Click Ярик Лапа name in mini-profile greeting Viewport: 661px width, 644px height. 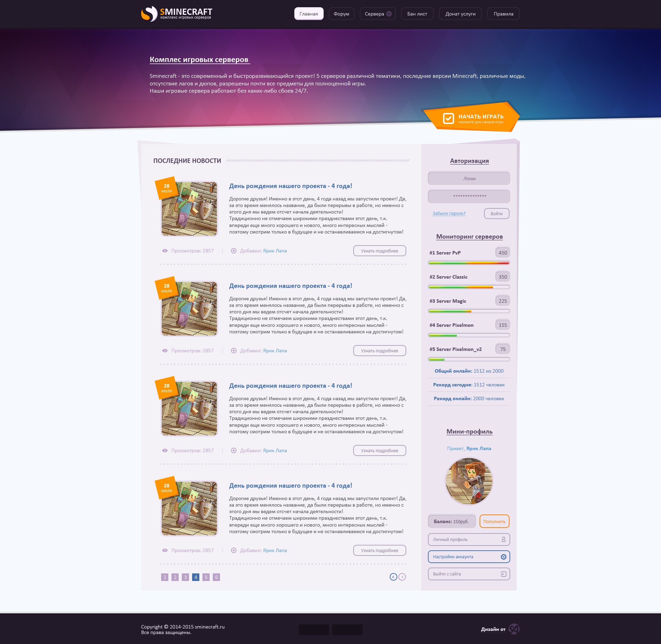click(x=479, y=448)
